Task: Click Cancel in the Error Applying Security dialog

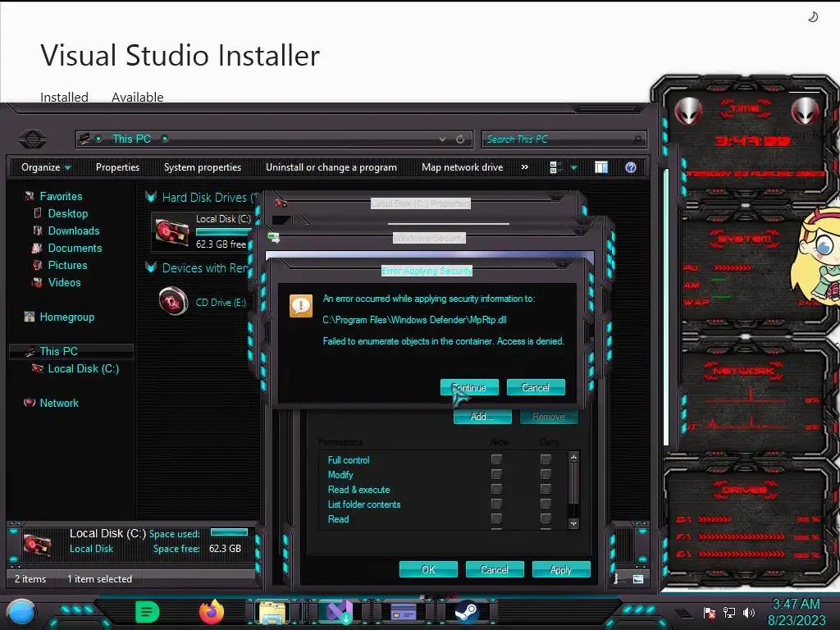Action: [536, 387]
